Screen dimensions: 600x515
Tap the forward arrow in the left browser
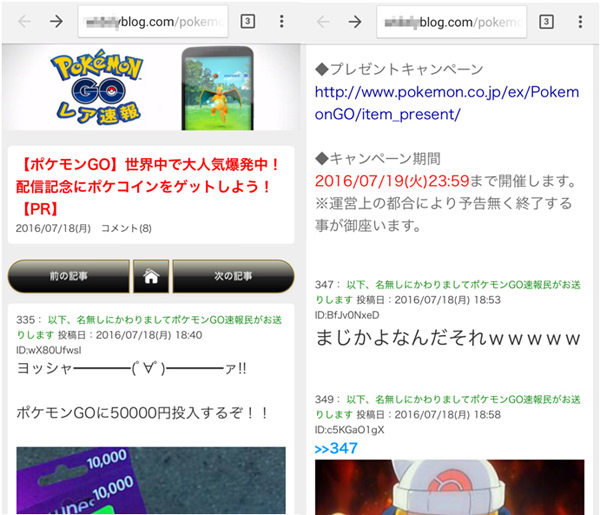(x=57, y=22)
